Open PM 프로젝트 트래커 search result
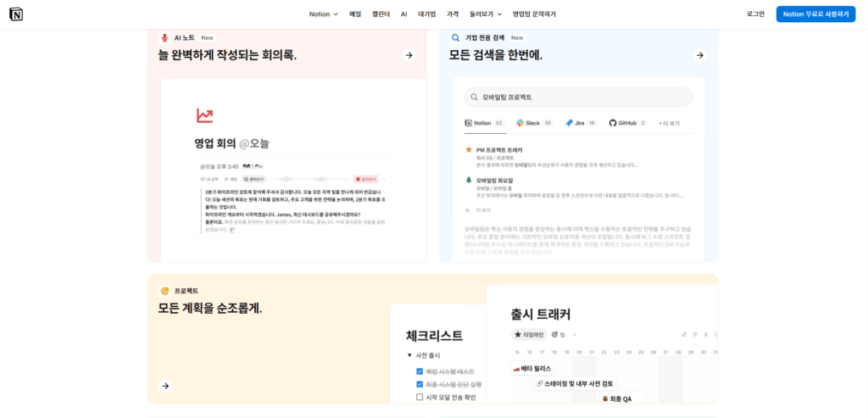Screen dimensions: 868x418 click(499, 150)
